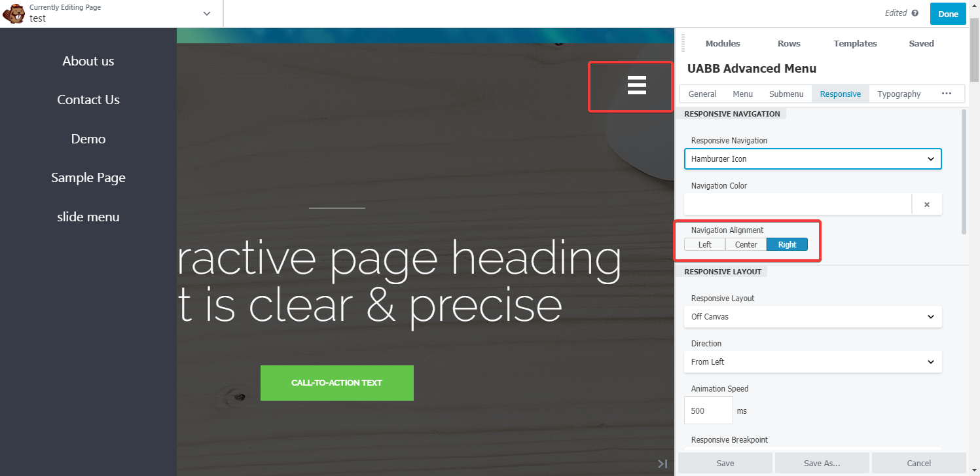Click the panel drag handle

click(683, 43)
